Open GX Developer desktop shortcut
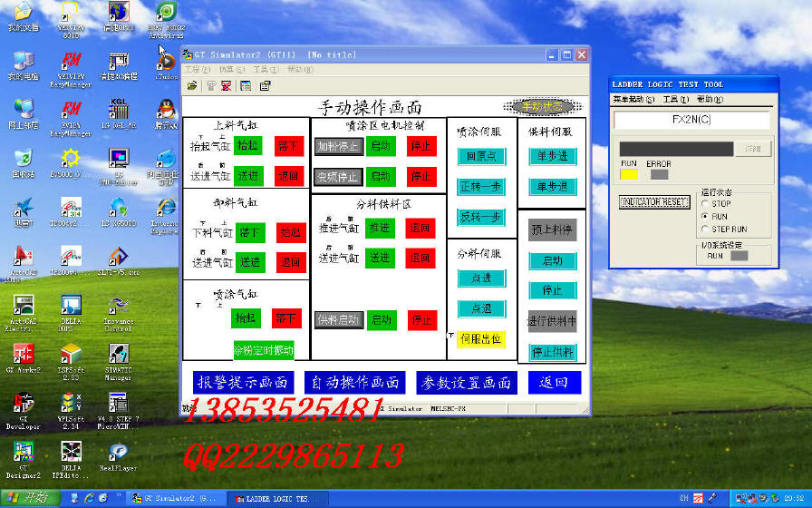Image resolution: width=812 pixels, height=508 pixels. click(x=24, y=406)
